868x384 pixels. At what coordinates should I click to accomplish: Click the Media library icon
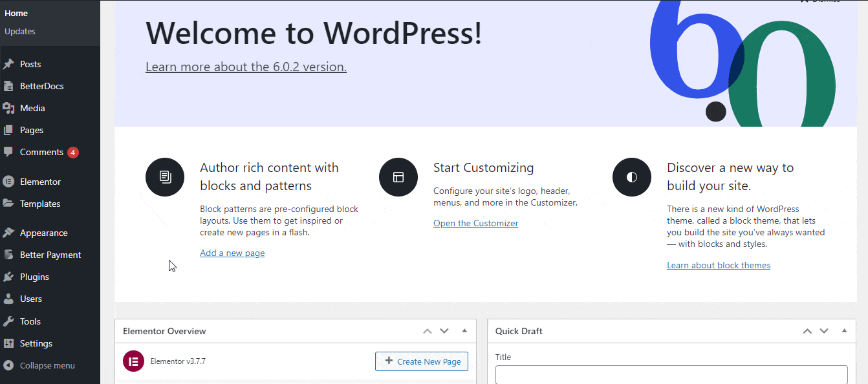(x=8, y=108)
